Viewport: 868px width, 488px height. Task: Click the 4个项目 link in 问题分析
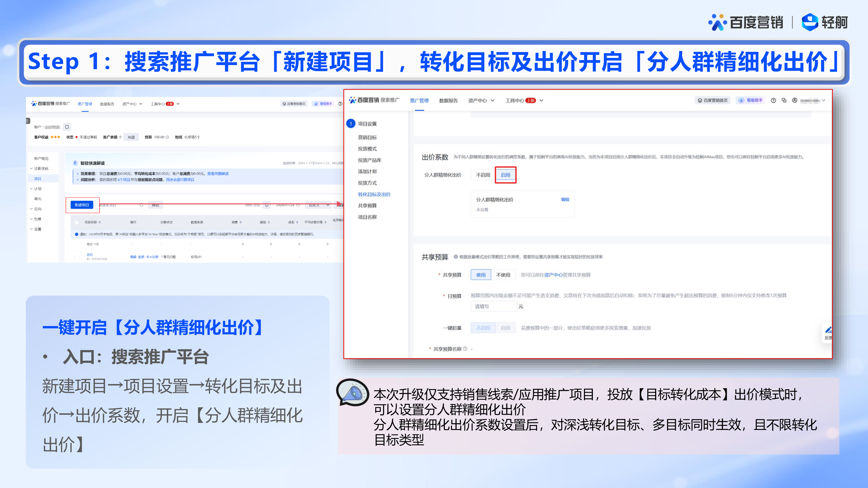[124, 180]
